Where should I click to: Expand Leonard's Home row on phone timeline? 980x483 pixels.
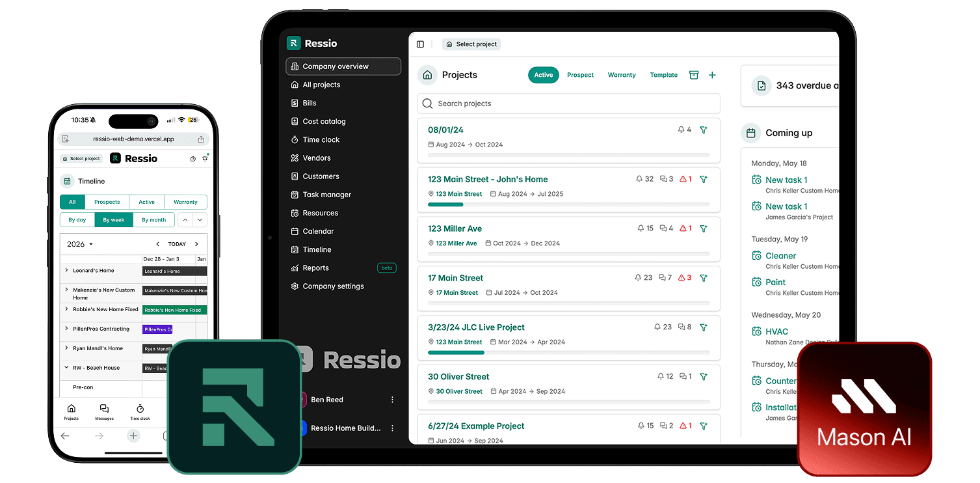coord(66,270)
